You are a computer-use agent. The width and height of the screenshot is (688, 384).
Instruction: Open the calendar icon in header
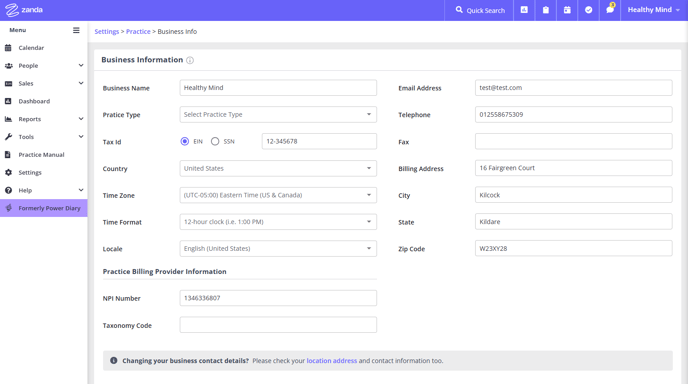tap(567, 10)
